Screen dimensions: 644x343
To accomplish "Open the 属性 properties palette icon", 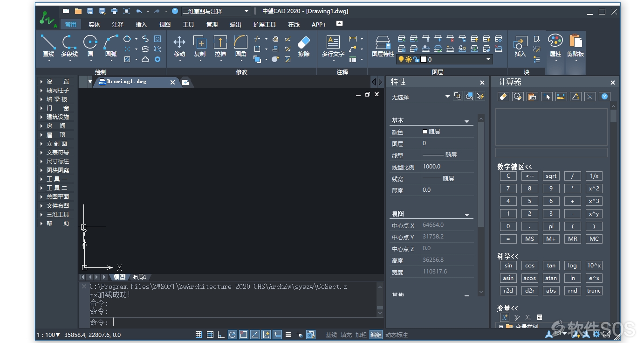I will click(x=555, y=46).
